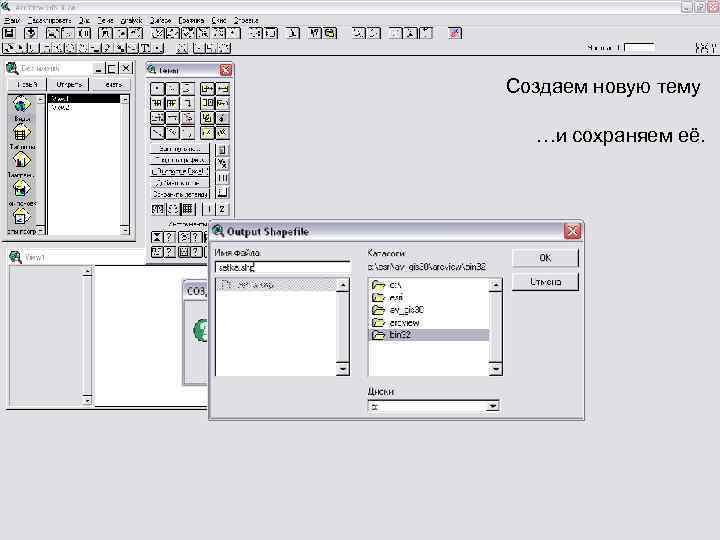Close the floating tool palette window
This screenshot has height=540, width=720.
[x=226, y=70]
